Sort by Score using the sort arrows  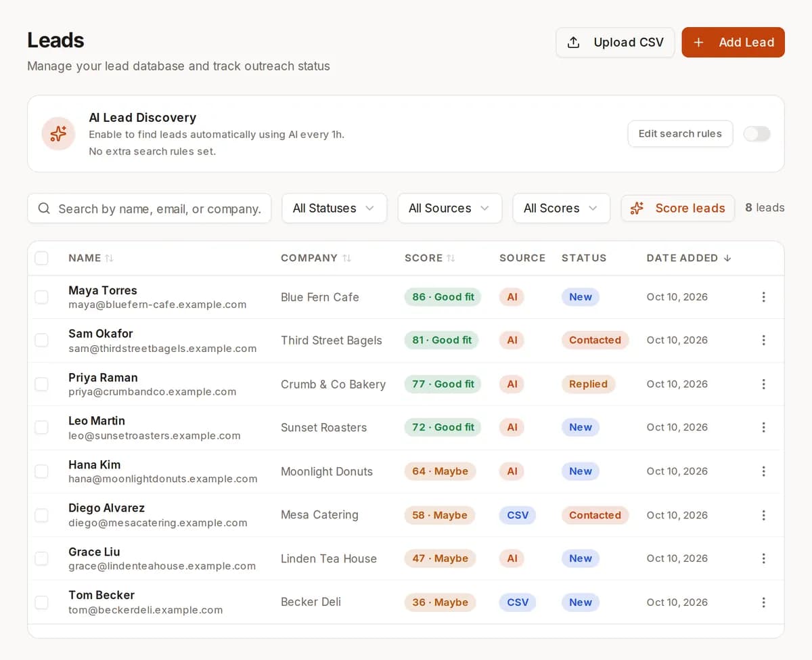point(451,258)
